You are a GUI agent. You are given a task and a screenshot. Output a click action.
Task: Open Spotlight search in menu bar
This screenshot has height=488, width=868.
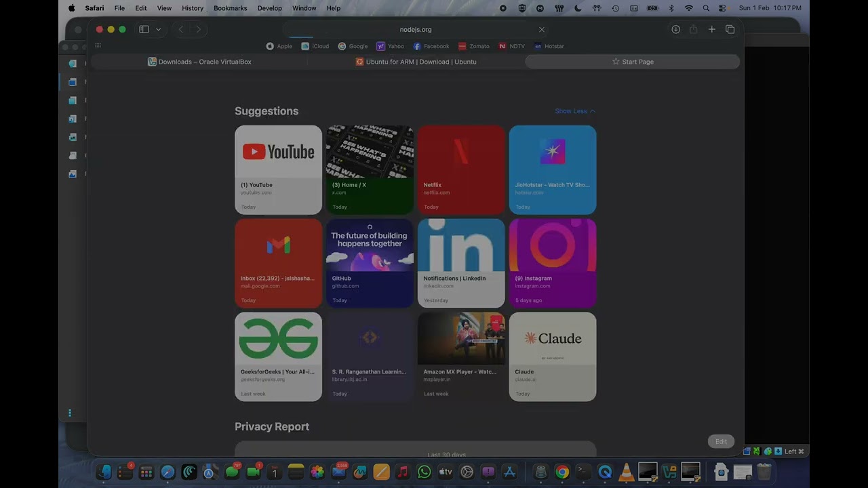click(706, 8)
